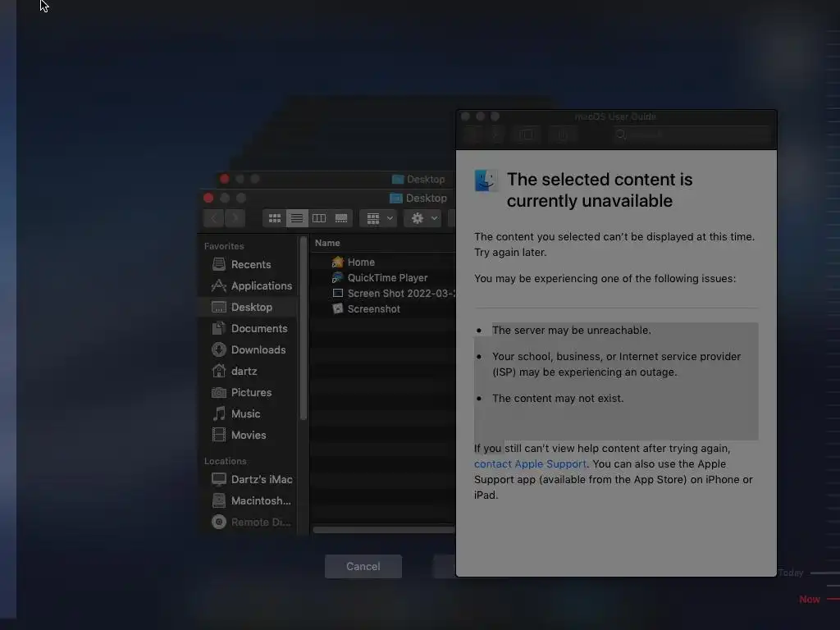Go forward in the front Finder window

(235, 218)
